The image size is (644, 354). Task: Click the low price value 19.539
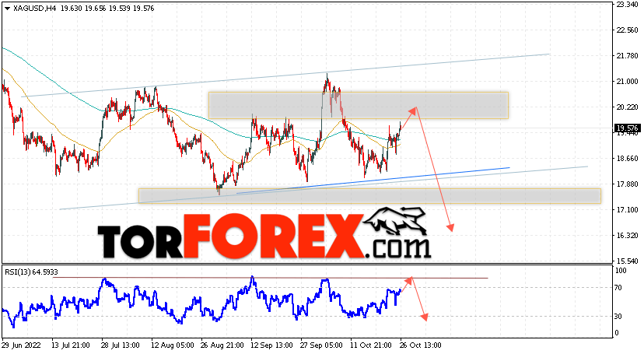tap(119, 9)
